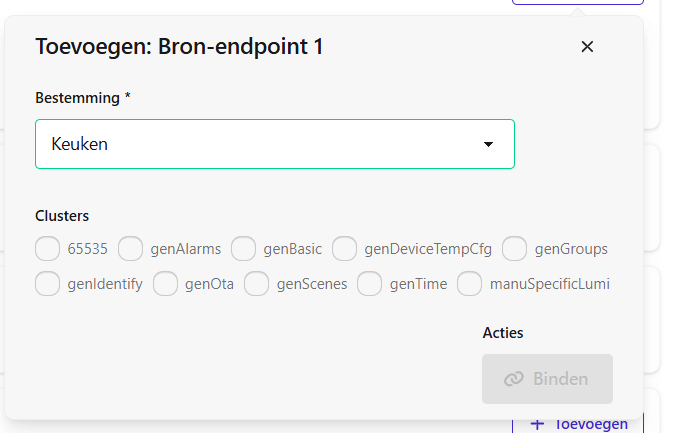Toggle the manuSpecificLumi cluster checkbox
Image resolution: width=674 pixels, height=433 pixels.
coord(470,284)
